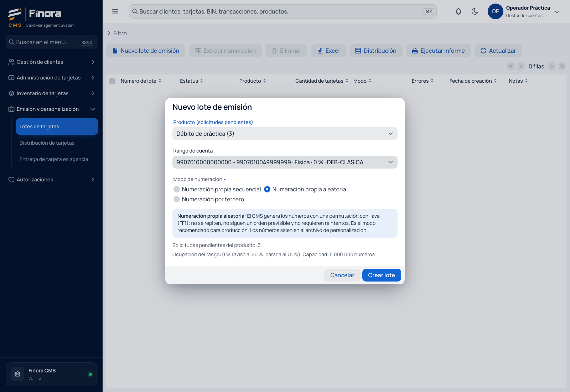Sort by Cantidad de tarjetas arrows
Image resolution: width=570 pixels, height=392 pixels.
[347, 81]
